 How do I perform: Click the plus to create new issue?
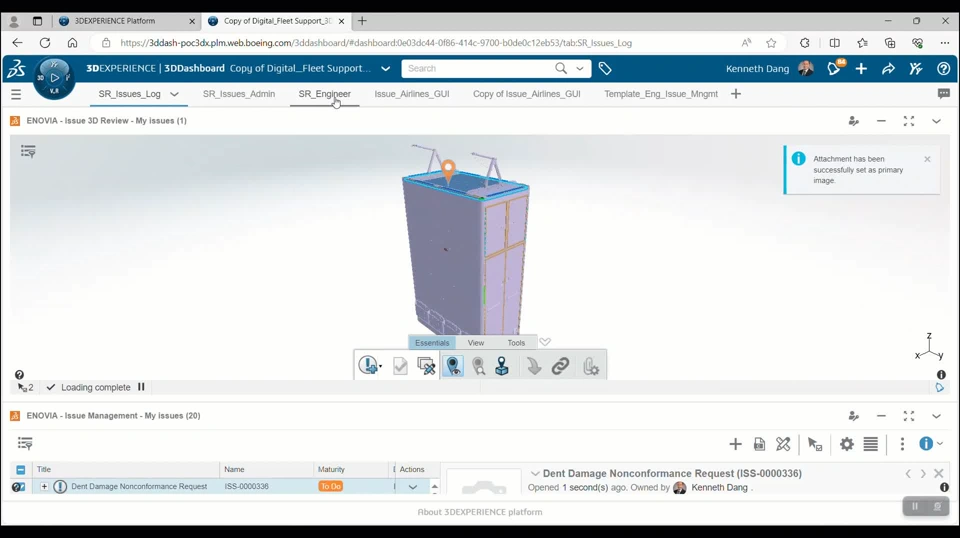point(735,444)
